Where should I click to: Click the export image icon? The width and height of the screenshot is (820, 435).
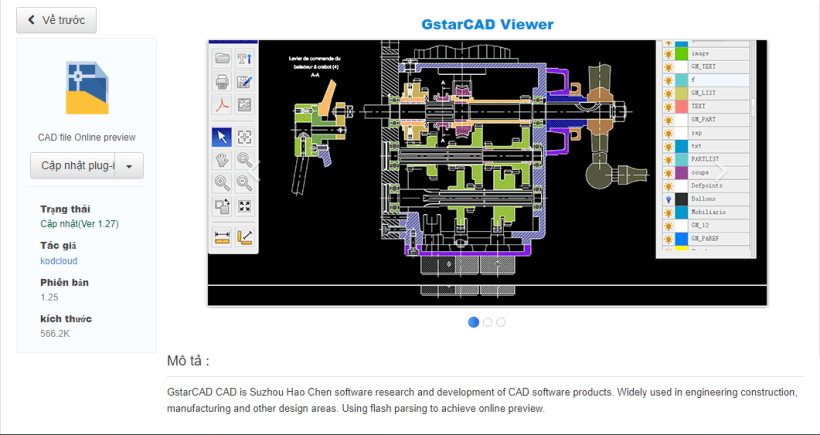244,105
